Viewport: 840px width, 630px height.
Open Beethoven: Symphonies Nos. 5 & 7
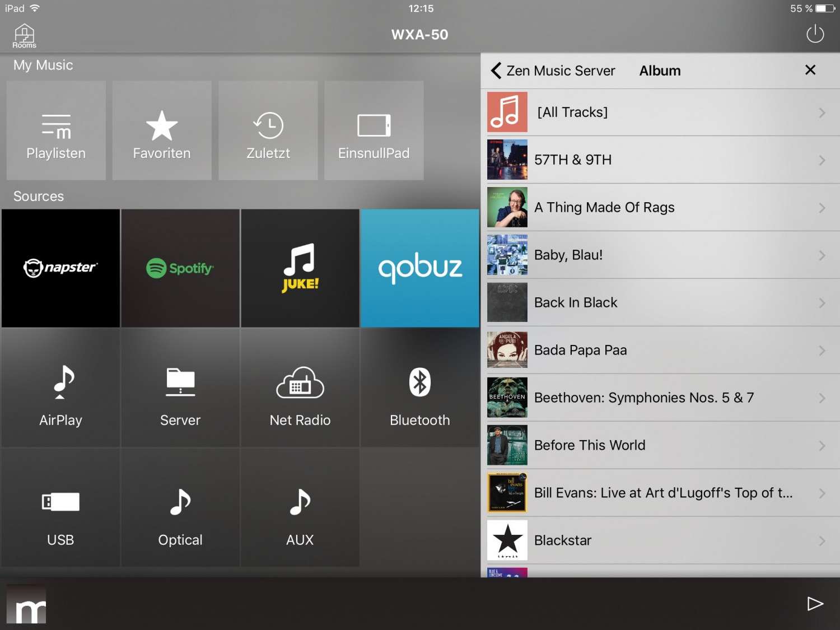pos(660,398)
